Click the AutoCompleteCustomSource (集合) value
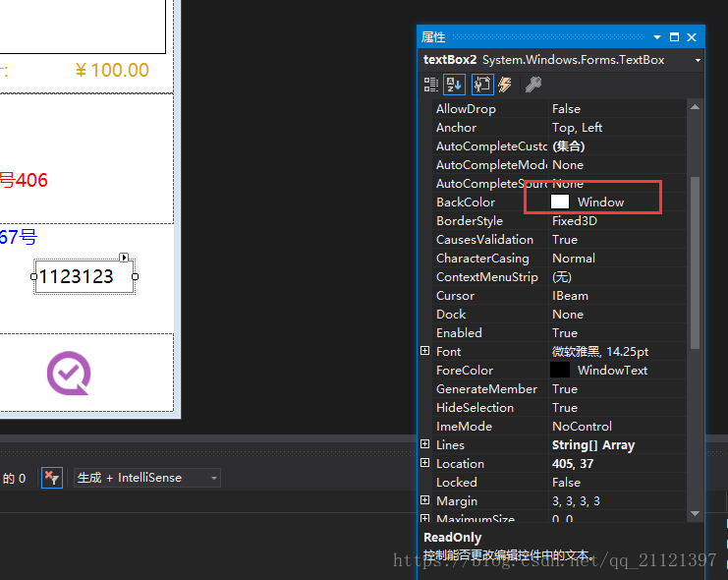This screenshot has width=728, height=580. [x=568, y=146]
